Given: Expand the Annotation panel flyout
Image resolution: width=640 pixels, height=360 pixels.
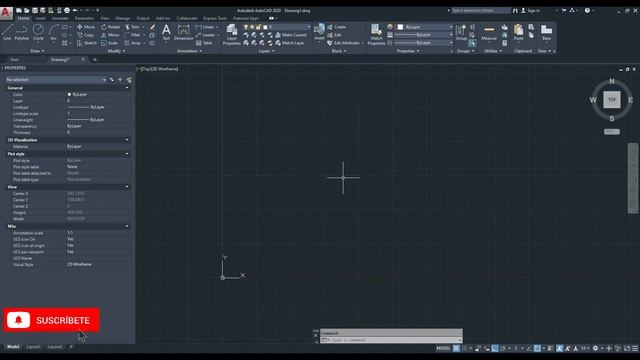Looking at the screenshot, I should pos(189,51).
